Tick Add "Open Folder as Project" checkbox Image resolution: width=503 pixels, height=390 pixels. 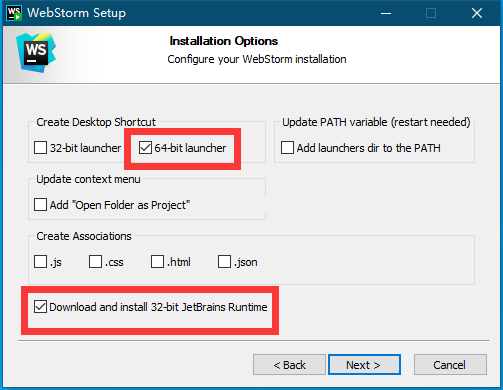40,205
